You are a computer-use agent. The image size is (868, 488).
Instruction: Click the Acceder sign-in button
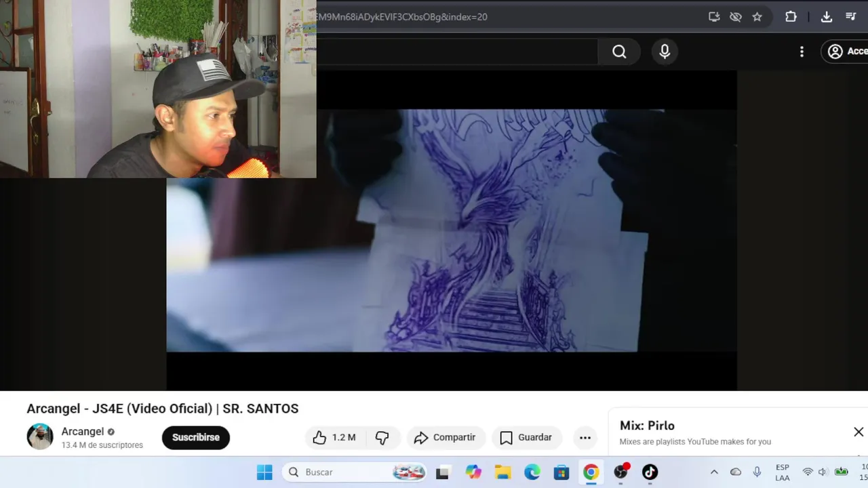point(846,52)
